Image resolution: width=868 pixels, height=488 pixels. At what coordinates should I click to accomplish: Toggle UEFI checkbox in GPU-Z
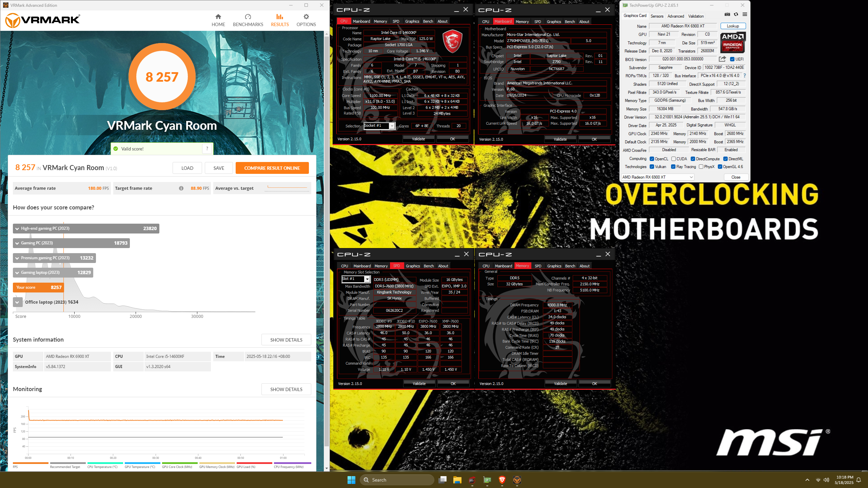pyautogui.click(x=732, y=59)
